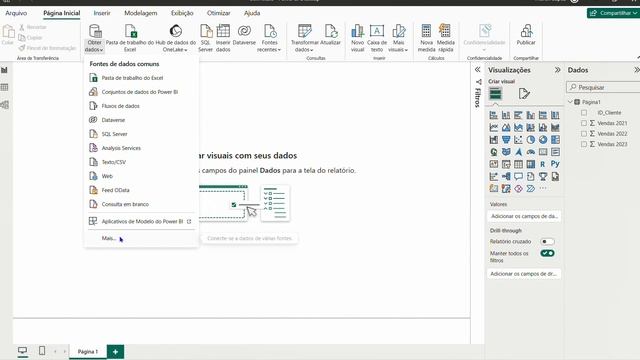Click Mais... at menu bottom
This screenshot has height=360, width=640.
[141, 238]
